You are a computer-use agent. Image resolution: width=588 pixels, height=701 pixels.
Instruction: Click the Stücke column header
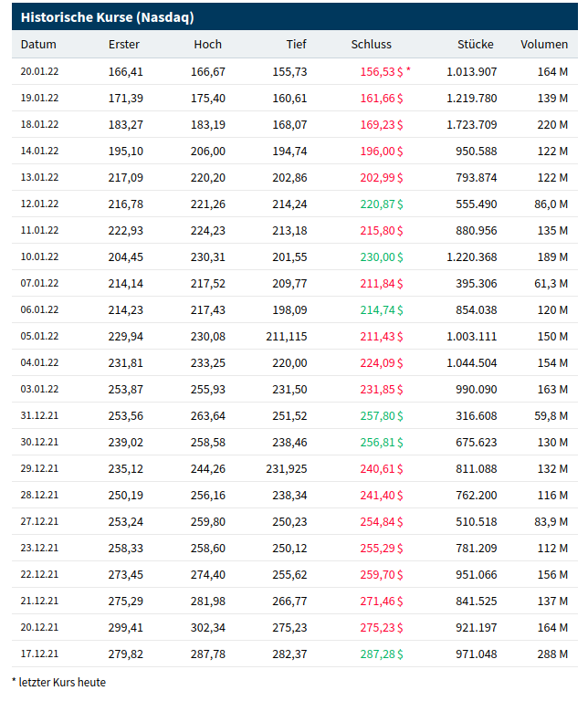click(476, 45)
